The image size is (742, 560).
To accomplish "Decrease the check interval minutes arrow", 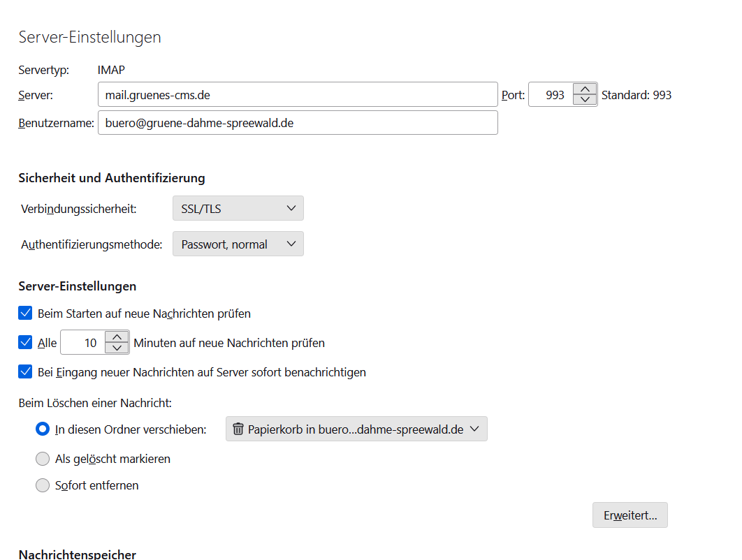I will click(x=117, y=348).
